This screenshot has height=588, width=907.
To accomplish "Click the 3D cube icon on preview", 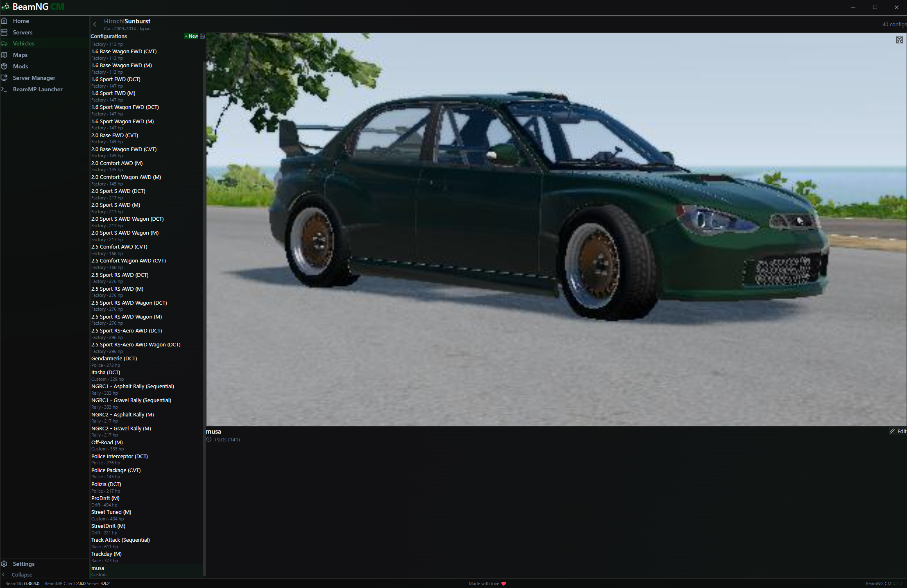I will click(x=899, y=40).
